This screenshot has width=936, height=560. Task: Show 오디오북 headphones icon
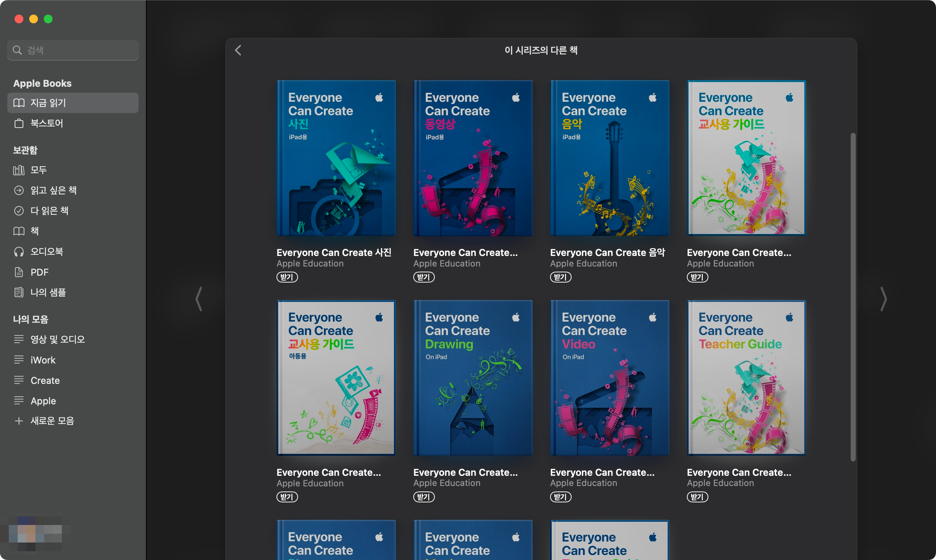tap(19, 252)
